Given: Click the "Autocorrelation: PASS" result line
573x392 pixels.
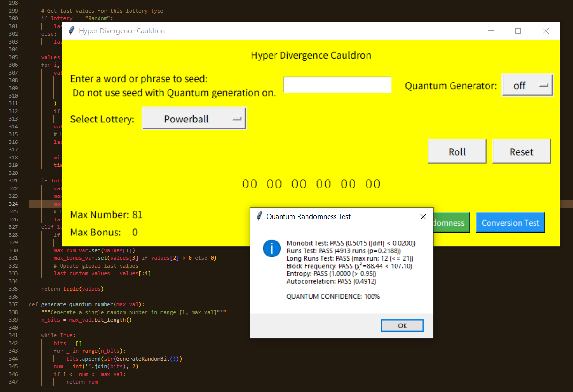Looking at the screenshot, I should click(331, 281).
